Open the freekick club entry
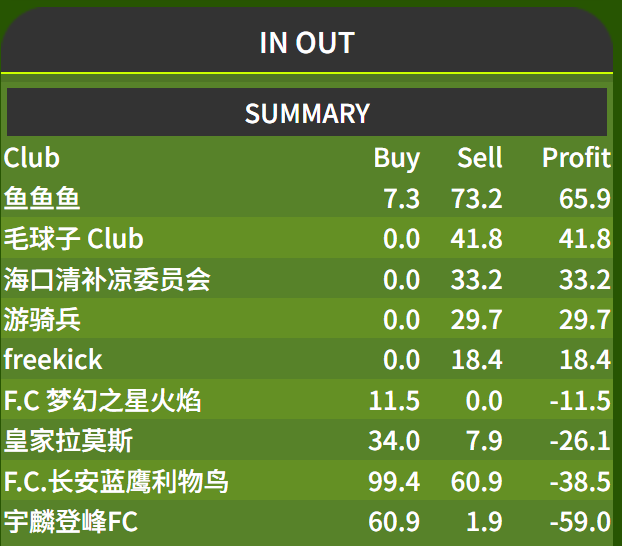The height and width of the screenshot is (546, 622). [x=53, y=360]
